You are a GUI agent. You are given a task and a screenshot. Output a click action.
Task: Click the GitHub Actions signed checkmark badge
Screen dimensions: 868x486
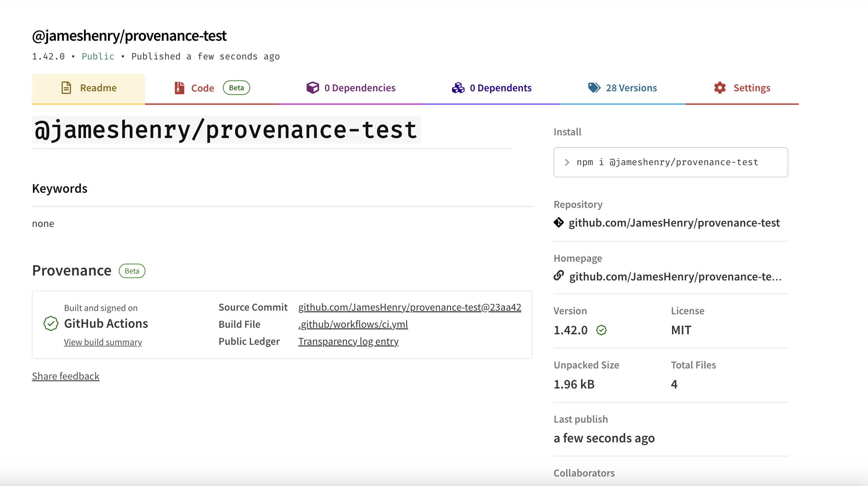(51, 324)
